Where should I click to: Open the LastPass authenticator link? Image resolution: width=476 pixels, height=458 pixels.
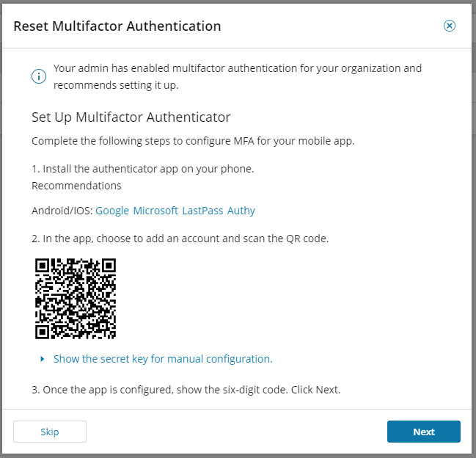pos(202,211)
